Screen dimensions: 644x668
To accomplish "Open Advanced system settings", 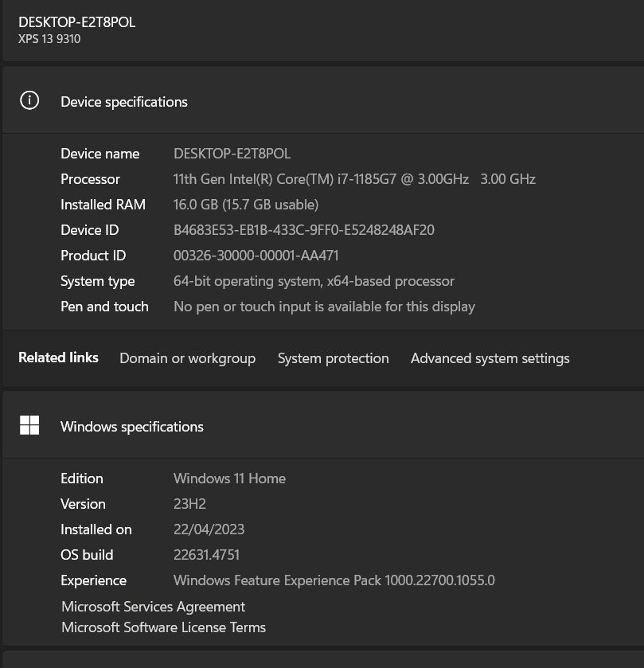I will pyautogui.click(x=490, y=358).
